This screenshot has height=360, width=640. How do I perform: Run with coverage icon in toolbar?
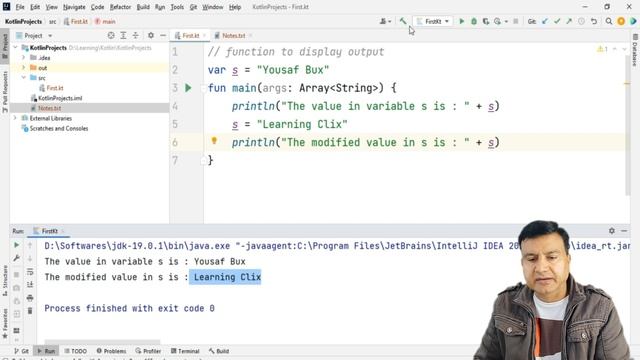[x=486, y=21]
